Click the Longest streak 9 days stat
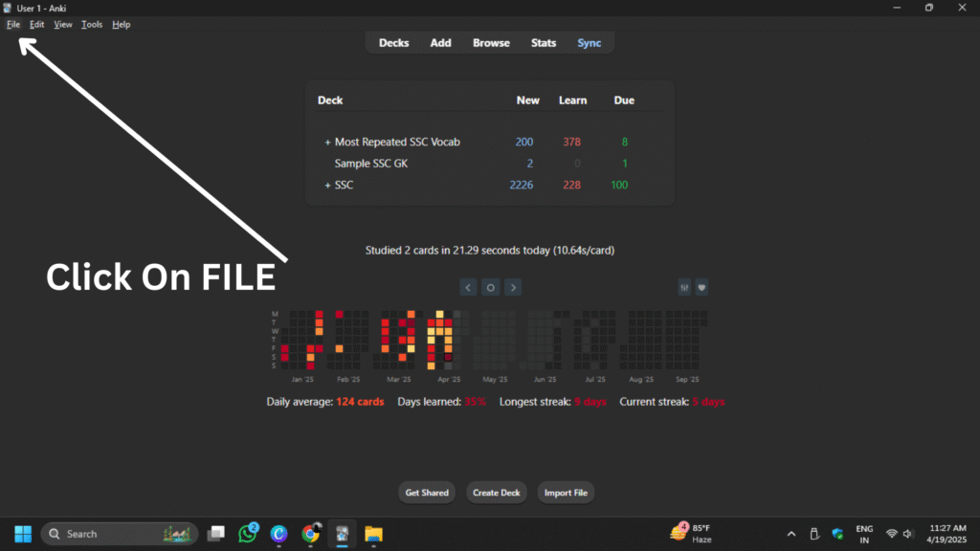Image resolution: width=980 pixels, height=551 pixels. point(553,402)
